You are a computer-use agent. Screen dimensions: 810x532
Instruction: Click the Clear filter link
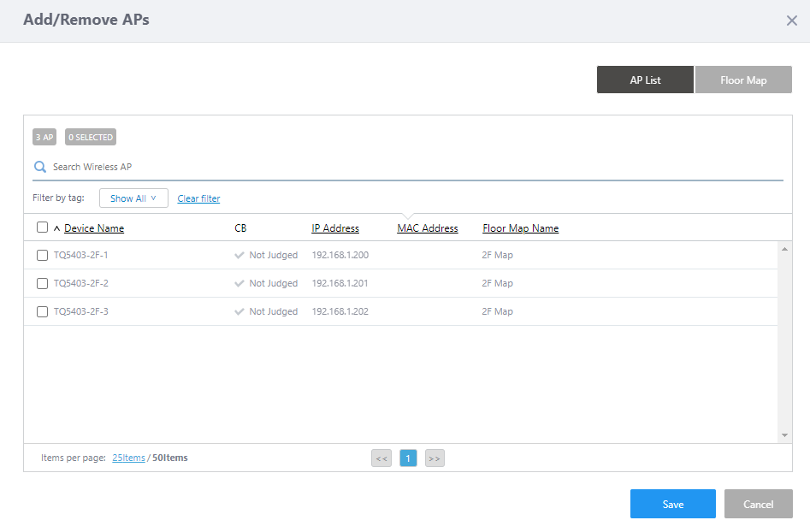198,198
